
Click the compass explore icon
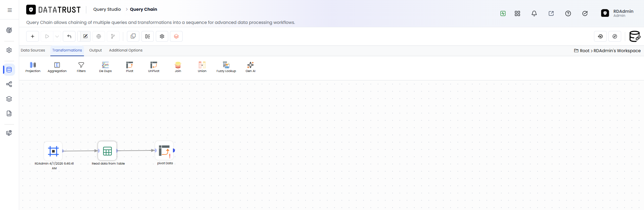(x=615, y=36)
